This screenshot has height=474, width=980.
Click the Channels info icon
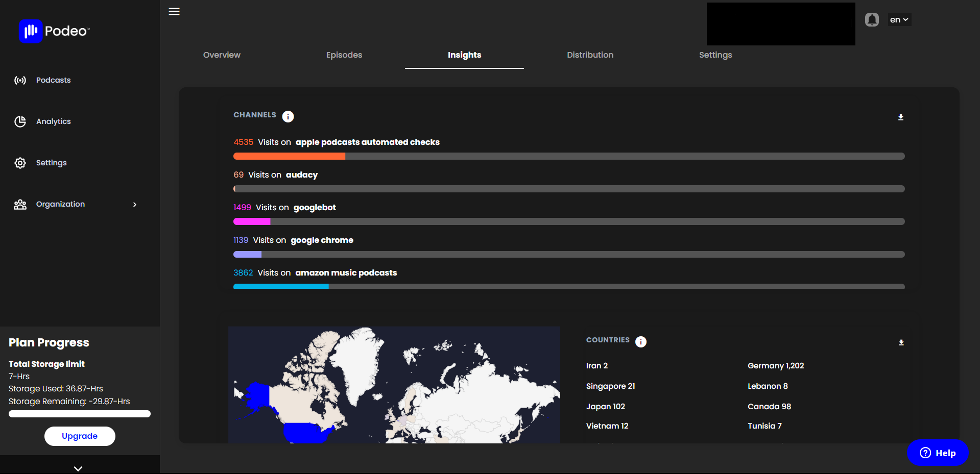click(288, 116)
